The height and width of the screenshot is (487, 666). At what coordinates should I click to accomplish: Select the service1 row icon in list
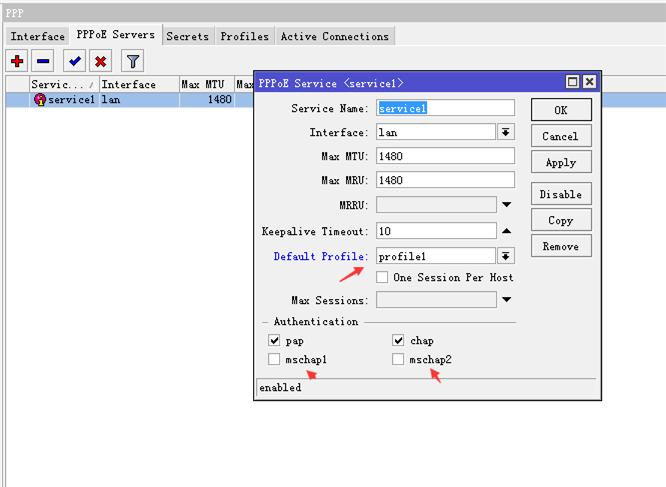point(40,100)
